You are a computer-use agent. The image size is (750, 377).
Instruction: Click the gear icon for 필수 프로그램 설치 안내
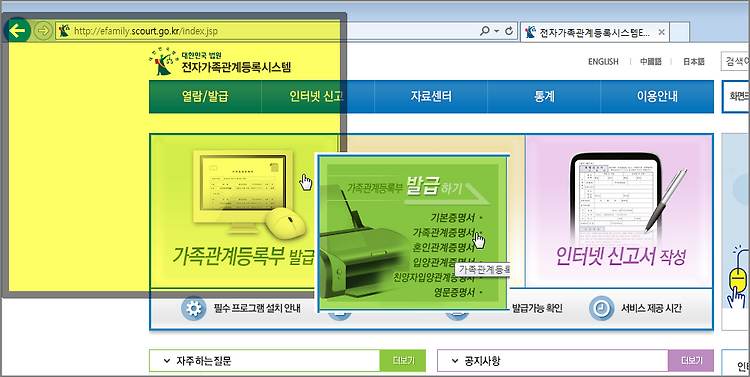click(194, 308)
